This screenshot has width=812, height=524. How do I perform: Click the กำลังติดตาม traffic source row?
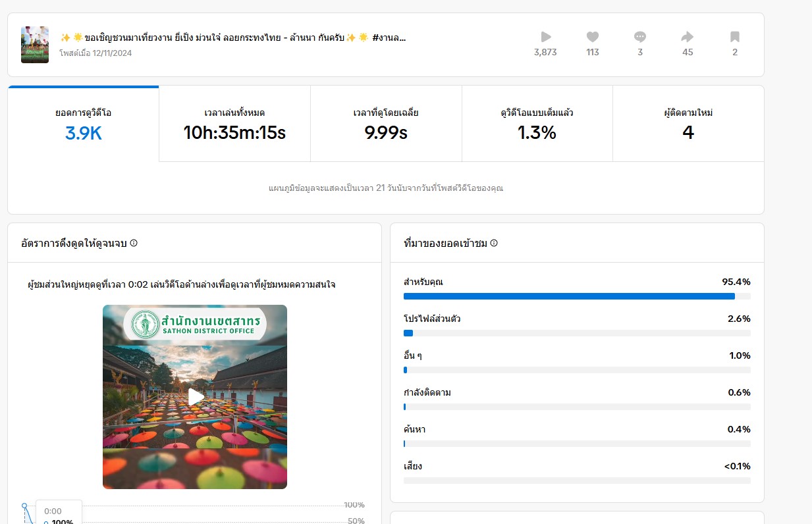coord(576,399)
